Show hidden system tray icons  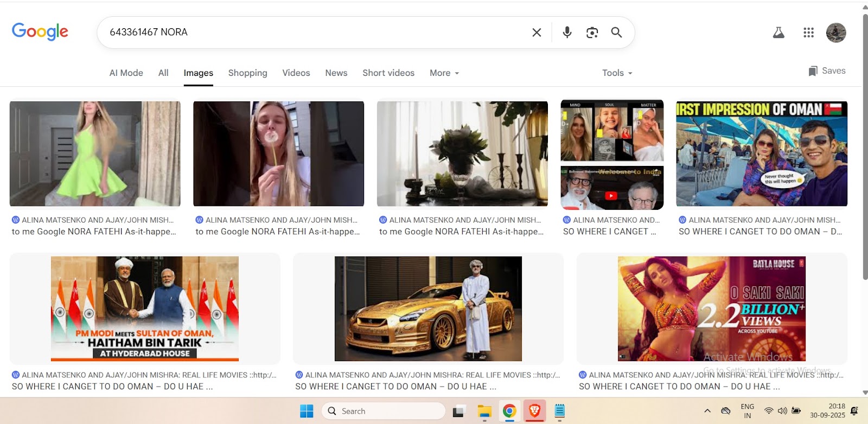click(x=707, y=411)
